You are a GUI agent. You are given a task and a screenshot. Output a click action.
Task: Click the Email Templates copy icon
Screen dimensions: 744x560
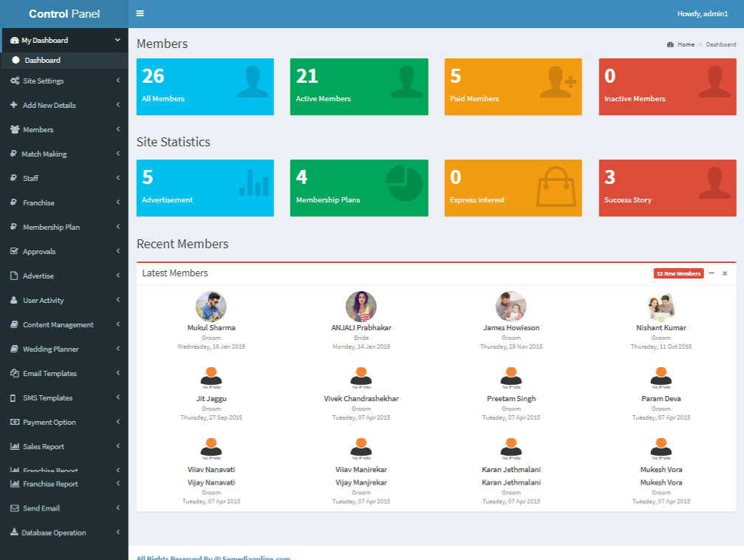click(14, 373)
